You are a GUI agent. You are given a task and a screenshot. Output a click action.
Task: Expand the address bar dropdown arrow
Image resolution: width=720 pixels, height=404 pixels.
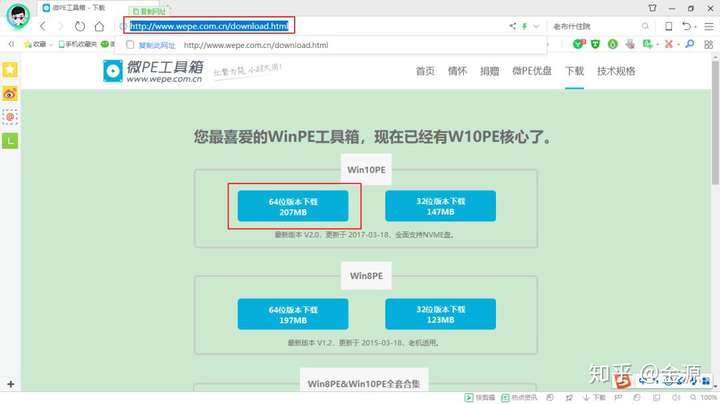click(536, 26)
